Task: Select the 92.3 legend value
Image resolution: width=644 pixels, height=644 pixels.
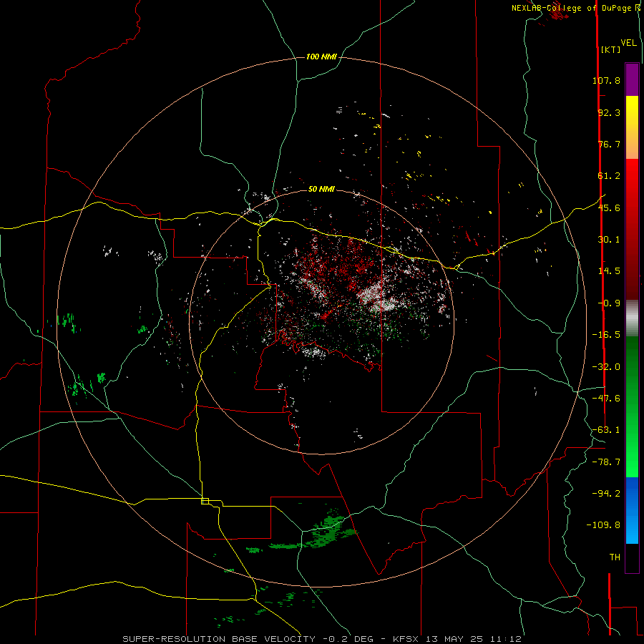Action: point(609,112)
